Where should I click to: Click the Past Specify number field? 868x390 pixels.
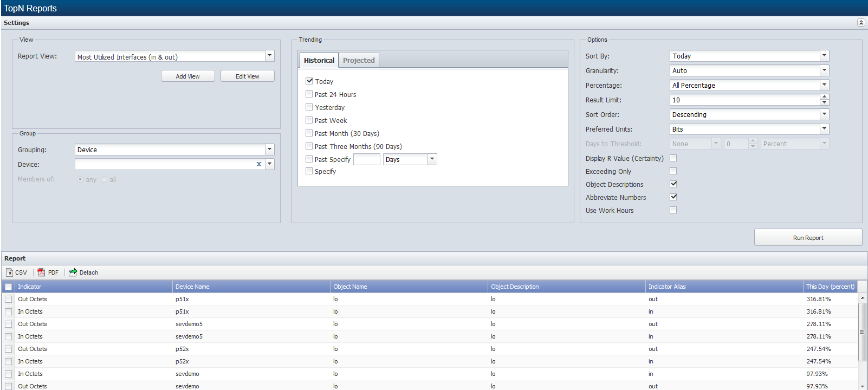(367, 159)
